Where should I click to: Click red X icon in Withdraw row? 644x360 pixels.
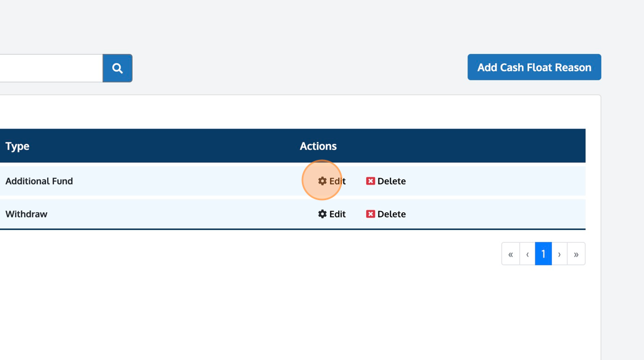pos(370,214)
